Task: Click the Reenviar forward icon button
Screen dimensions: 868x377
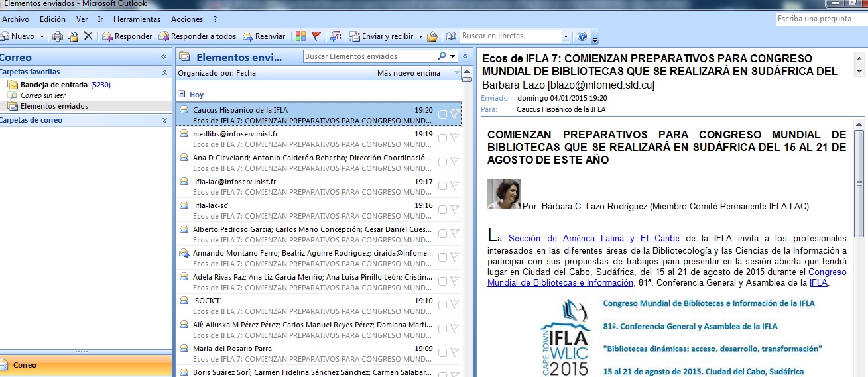Action: click(x=264, y=36)
